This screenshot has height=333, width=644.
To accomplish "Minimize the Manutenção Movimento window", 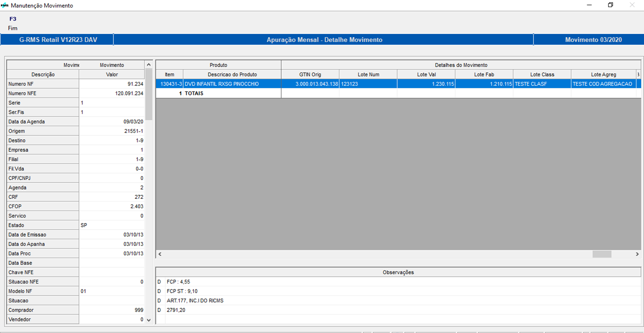I will click(x=589, y=5).
